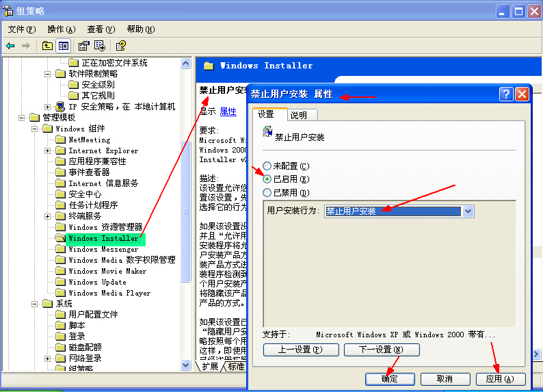Select the 未配置 radio button
This screenshot has height=392, width=543.
pyautogui.click(x=267, y=166)
